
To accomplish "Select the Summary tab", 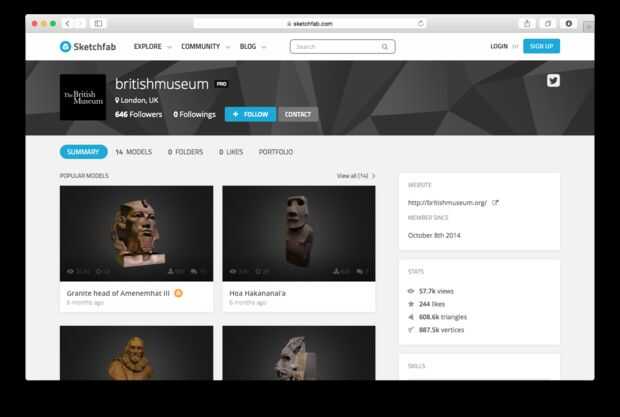I will [x=83, y=152].
